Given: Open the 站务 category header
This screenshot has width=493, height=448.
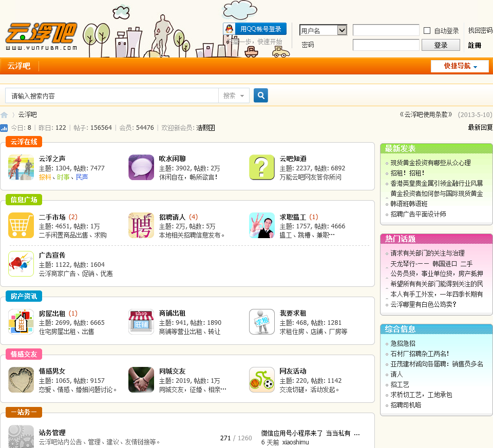Looking at the screenshot, I should (x=24, y=412).
